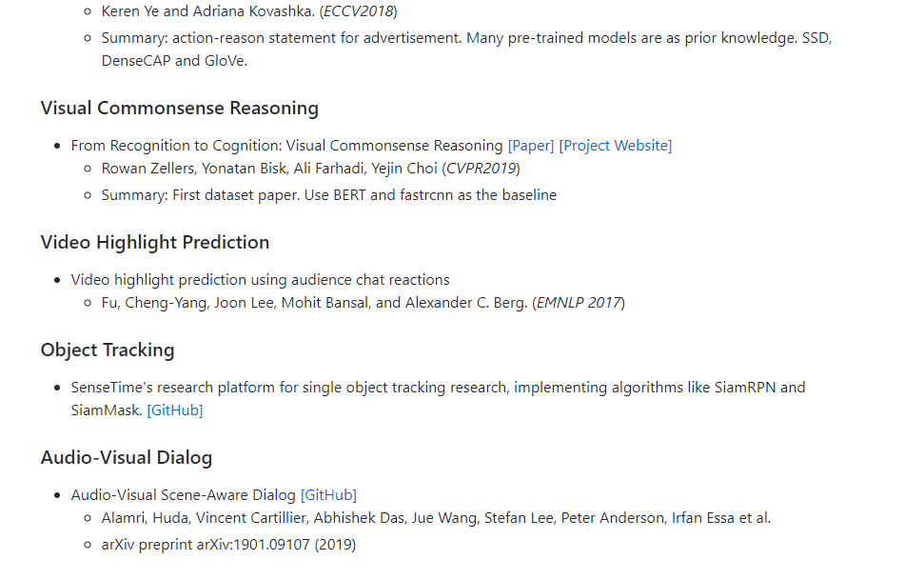
Task: Click the Alamri, Huda author line
Action: (x=436, y=518)
